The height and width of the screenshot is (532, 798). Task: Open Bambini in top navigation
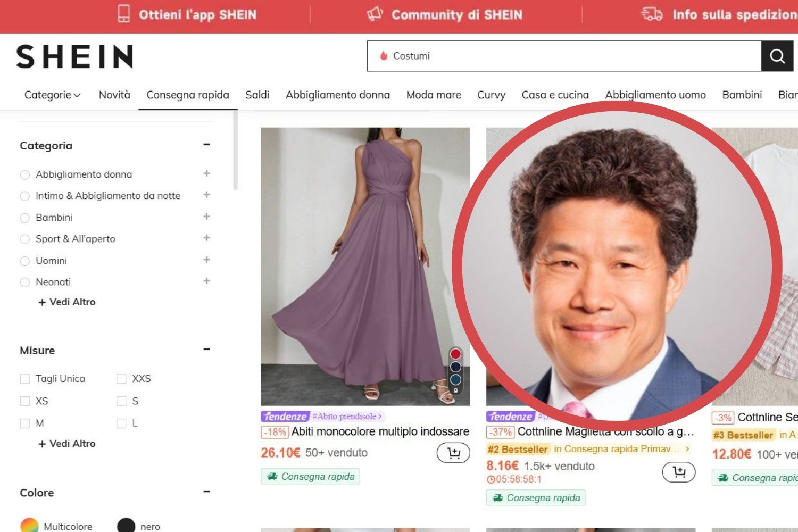click(x=742, y=95)
